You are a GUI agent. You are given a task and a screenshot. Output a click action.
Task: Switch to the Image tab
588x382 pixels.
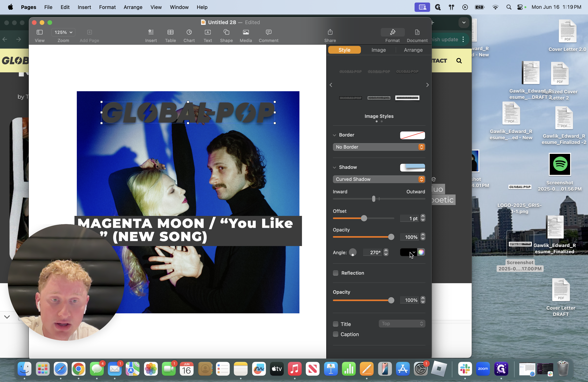pyautogui.click(x=379, y=50)
